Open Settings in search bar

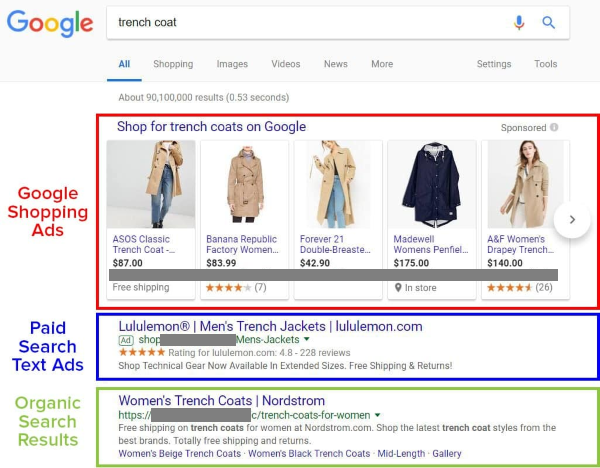[494, 64]
